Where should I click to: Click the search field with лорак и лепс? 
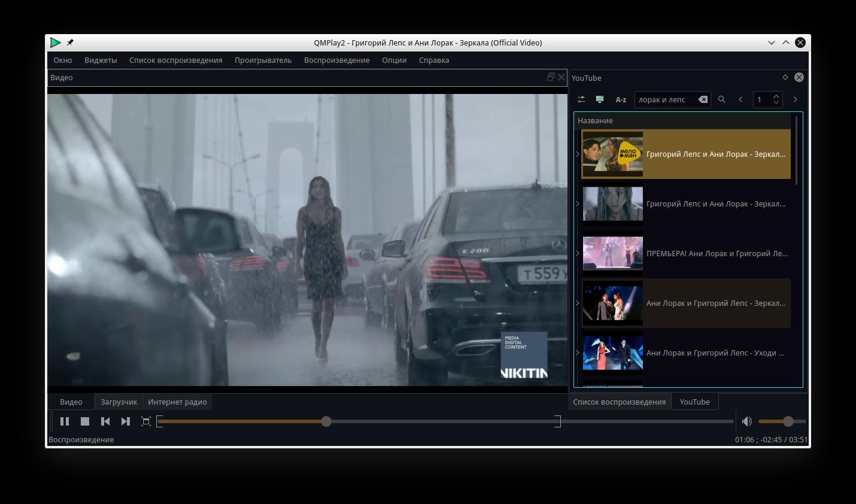coord(664,100)
